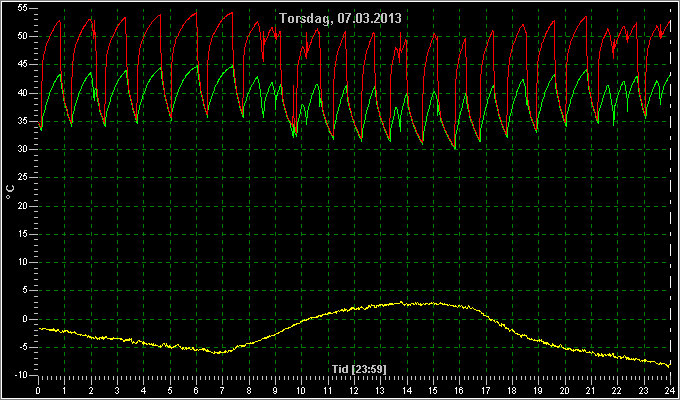Select hour 6 on the time axis
The width and height of the screenshot is (680, 400).
196,391
